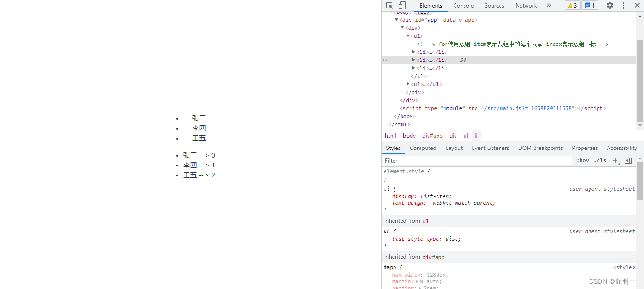The width and height of the screenshot is (644, 289).
Task: Toggle the .cls element classes panel
Action: point(600,160)
